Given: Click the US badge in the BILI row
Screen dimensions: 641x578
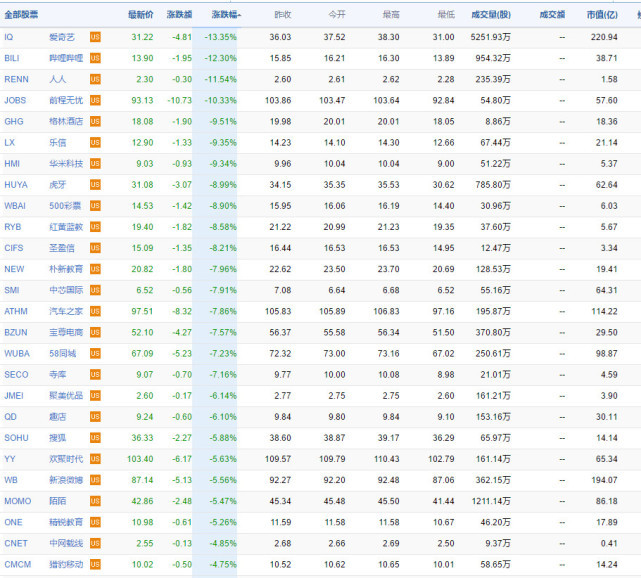Looking at the screenshot, I should (x=95, y=58).
